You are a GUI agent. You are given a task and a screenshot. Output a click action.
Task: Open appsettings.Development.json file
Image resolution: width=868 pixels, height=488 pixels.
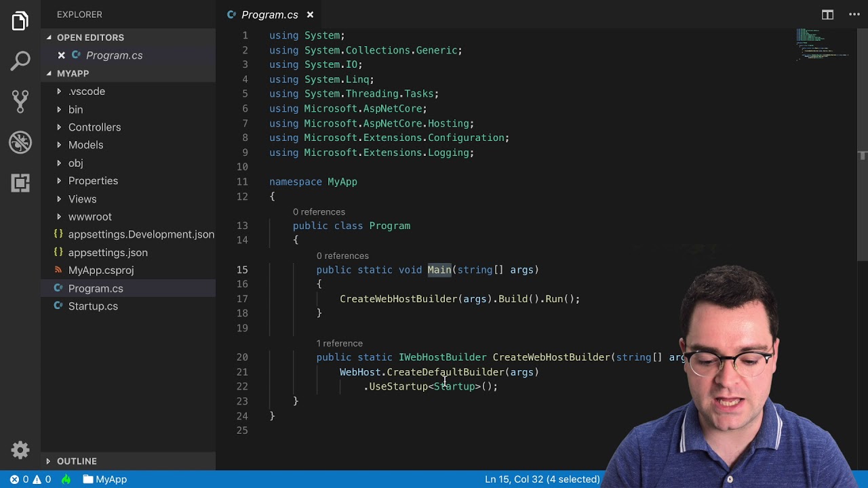tap(128, 235)
